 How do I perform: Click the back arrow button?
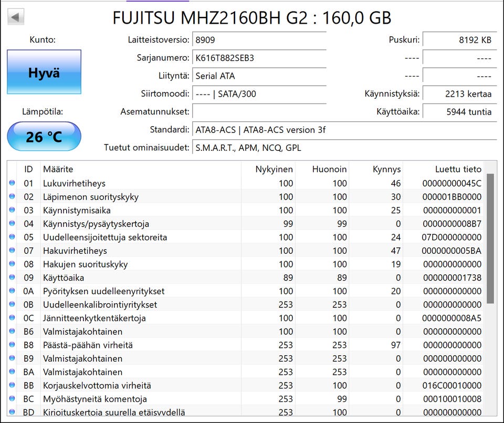pos(15,17)
